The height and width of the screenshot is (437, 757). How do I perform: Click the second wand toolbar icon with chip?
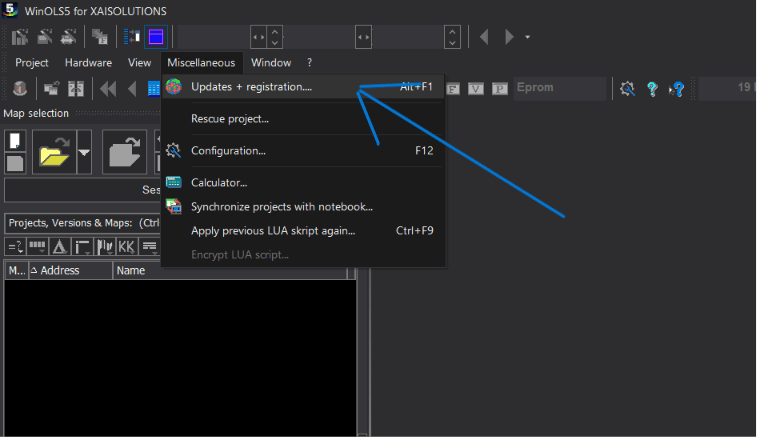coord(44,37)
